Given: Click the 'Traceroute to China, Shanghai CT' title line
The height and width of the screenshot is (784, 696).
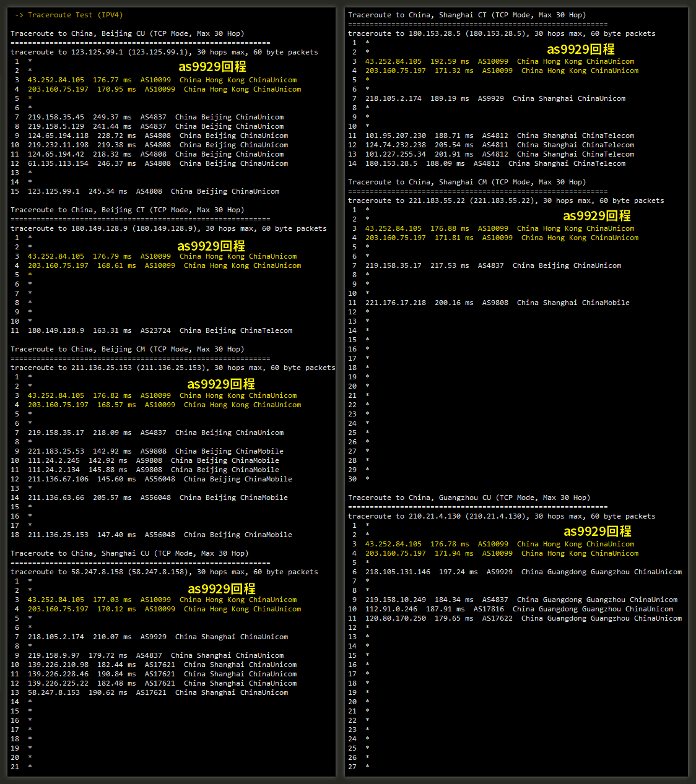Looking at the screenshot, I should click(x=467, y=15).
